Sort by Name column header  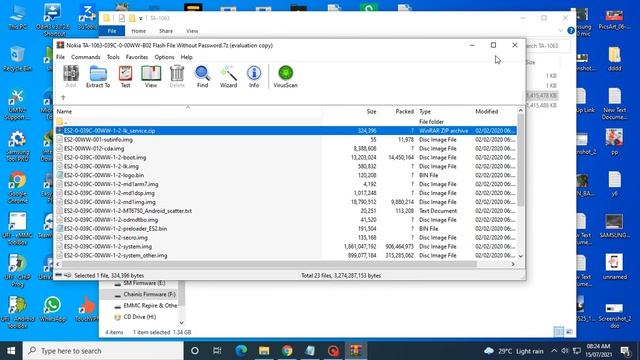pyautogui.click(x=188, y=111)
